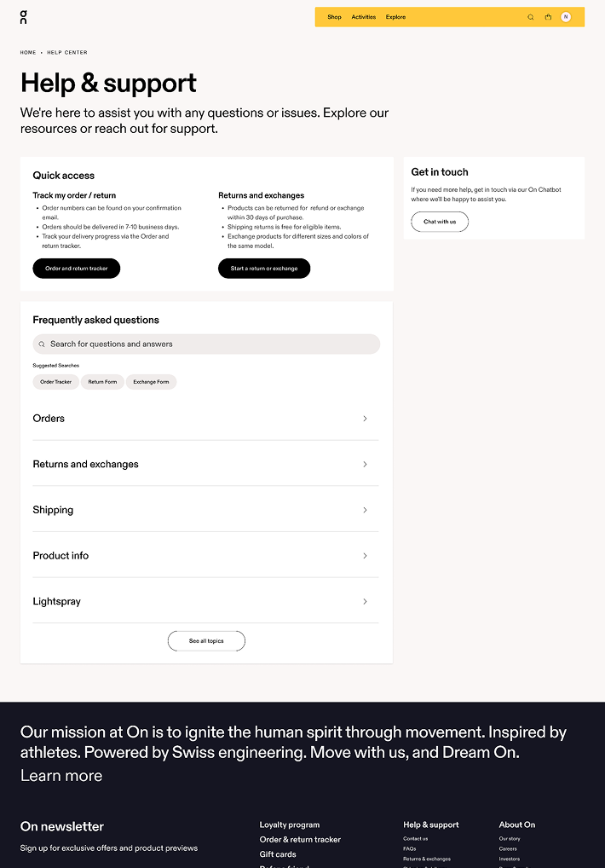Expand the Orders FAQ chevron

[x=365, y=419]
